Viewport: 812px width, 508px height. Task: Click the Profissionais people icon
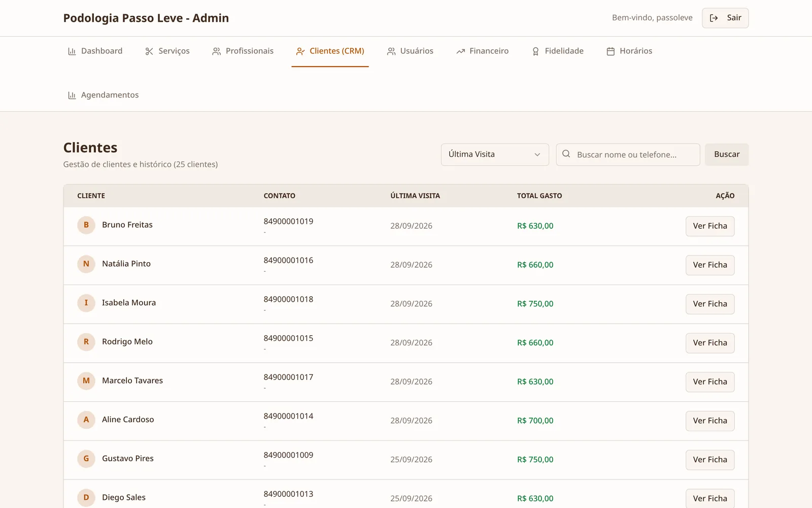tap(217, 51)
